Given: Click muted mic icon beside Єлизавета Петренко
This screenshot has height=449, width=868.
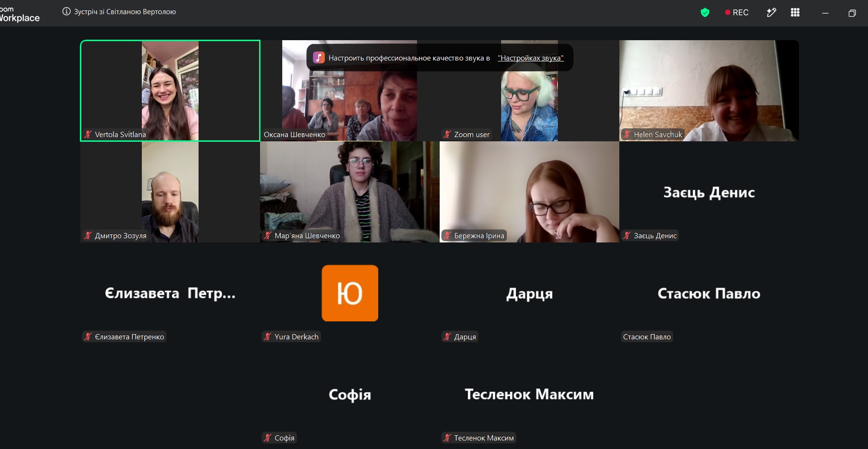Looking at the screenshot, I should pos(88,337).
